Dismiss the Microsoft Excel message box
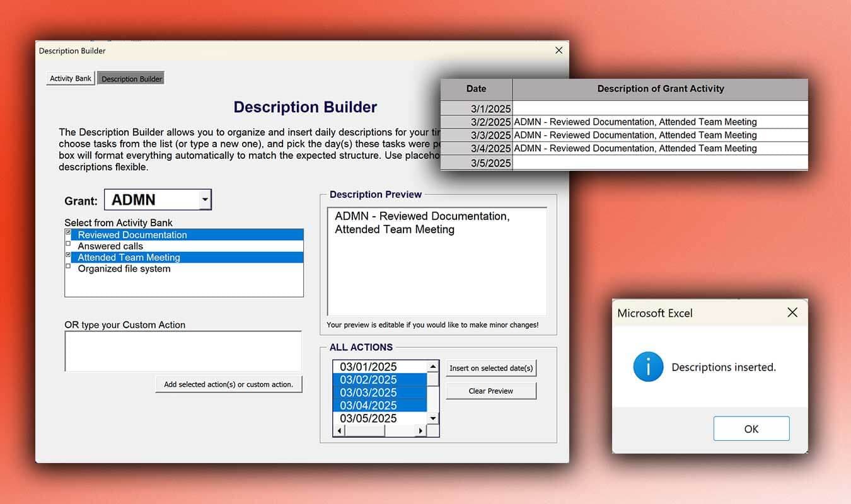Image resolution: width=851 pixels, height=504 pixels. [751, 428]
